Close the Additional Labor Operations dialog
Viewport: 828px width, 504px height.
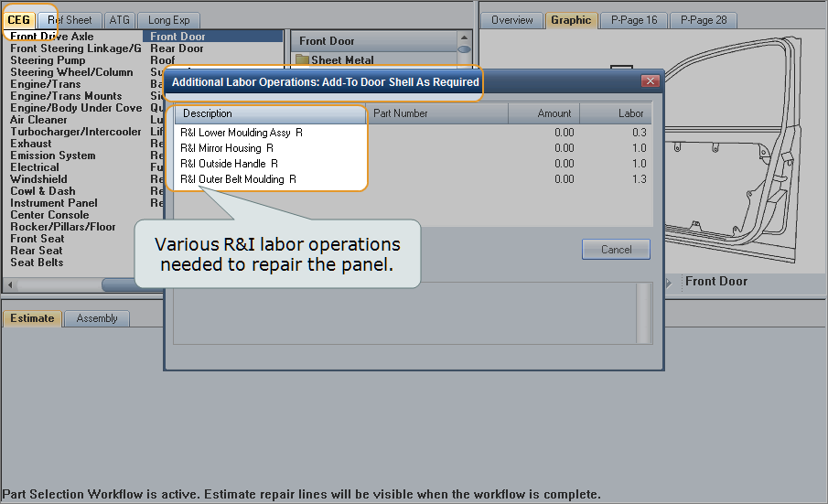[651, 81]
